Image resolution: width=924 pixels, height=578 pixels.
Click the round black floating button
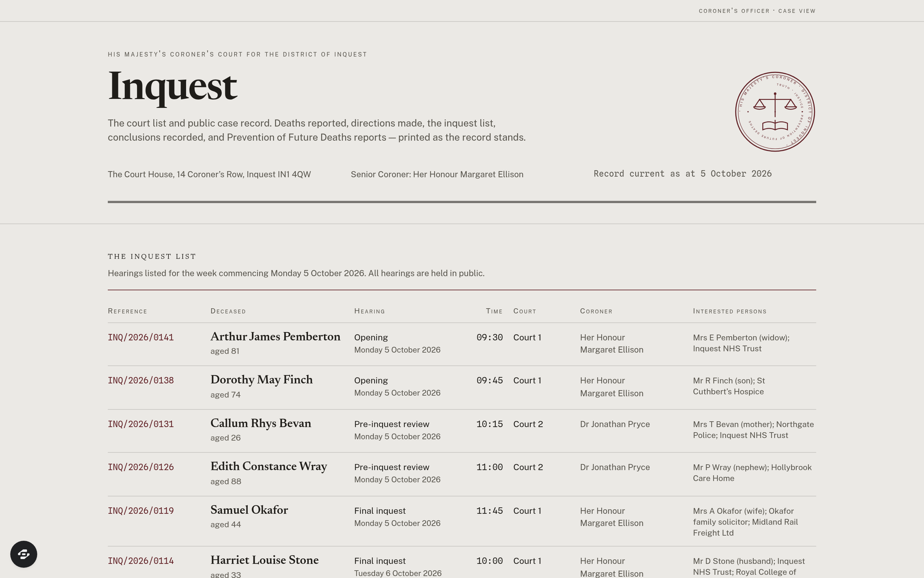pos(24,554)
